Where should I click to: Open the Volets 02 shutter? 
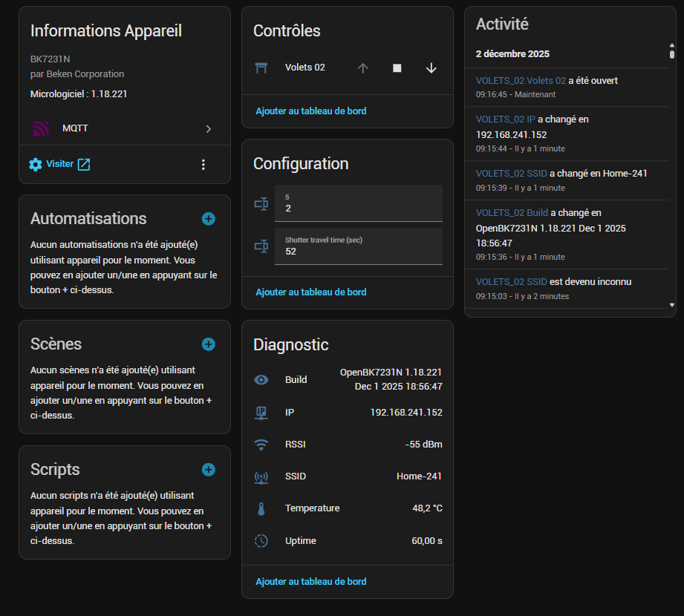pos(362,68)
